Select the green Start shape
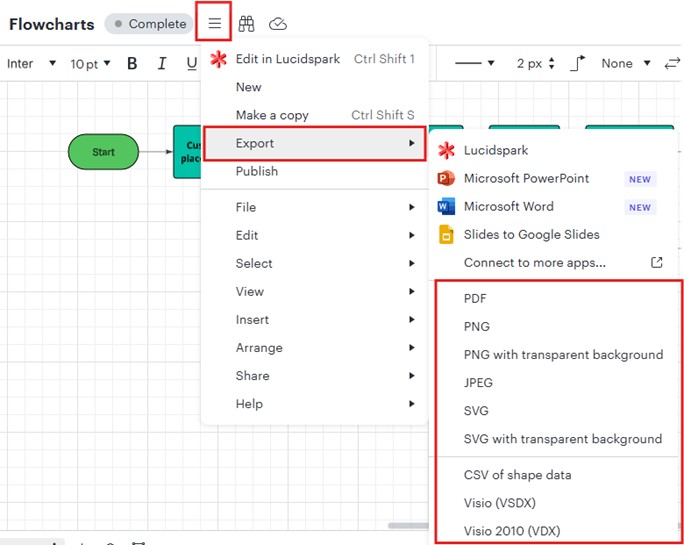Screen dimensions: 684x545 point(103,152)
